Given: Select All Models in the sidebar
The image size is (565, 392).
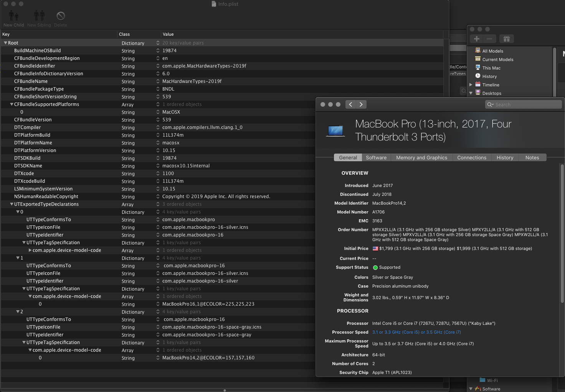Looking at the screenshot, I should pyautogui.click(x=492, y=51).
